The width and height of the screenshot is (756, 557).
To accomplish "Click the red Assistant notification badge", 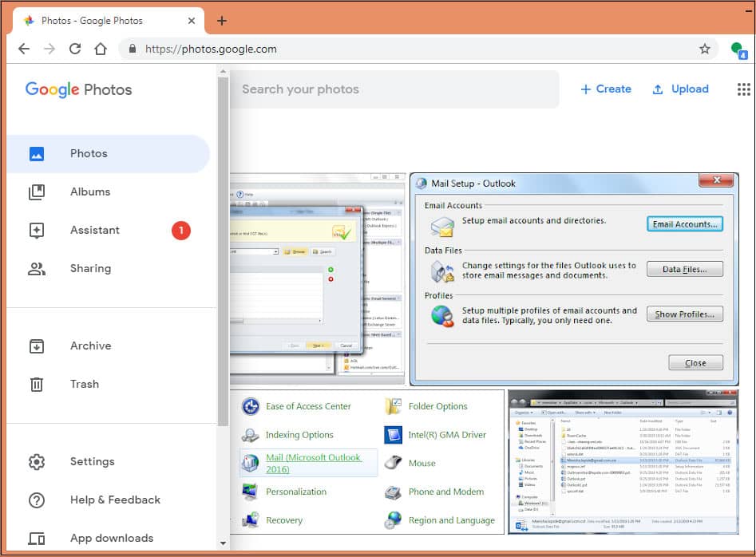I will (x=180, y=231).
